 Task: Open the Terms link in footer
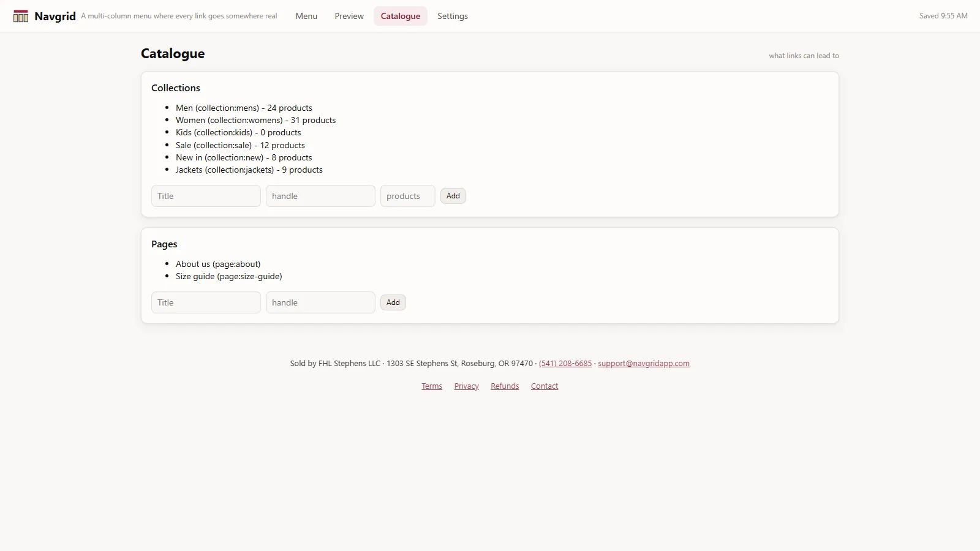432,386
